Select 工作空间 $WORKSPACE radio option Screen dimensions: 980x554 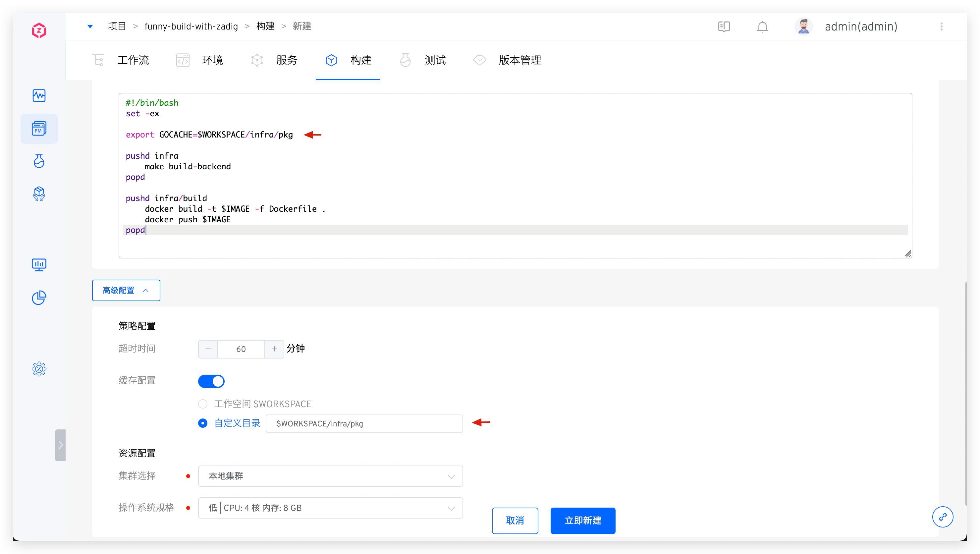pos(203,404)
